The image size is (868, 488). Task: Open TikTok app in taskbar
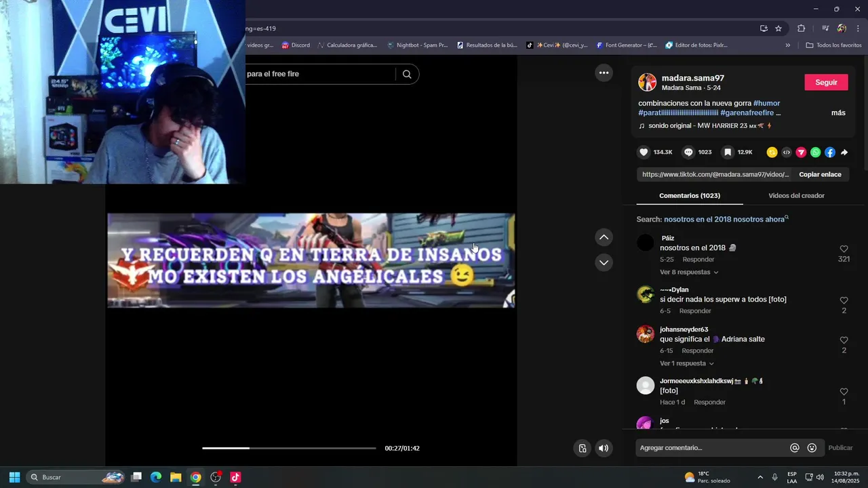[235, 477]
